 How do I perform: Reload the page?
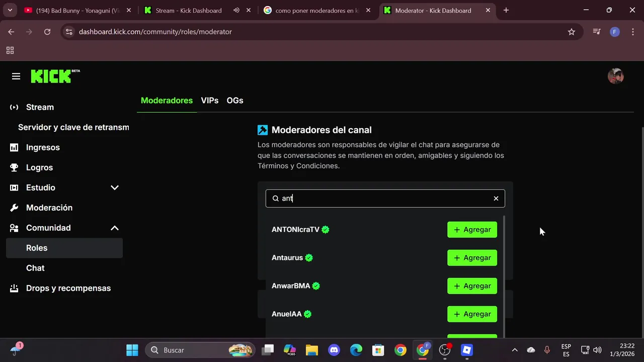[x=47, y=32]
